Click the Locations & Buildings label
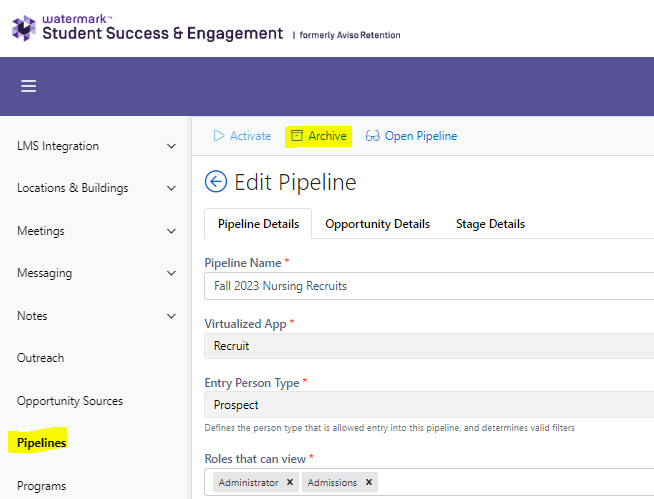654x499 pixels. pos(73,188)
